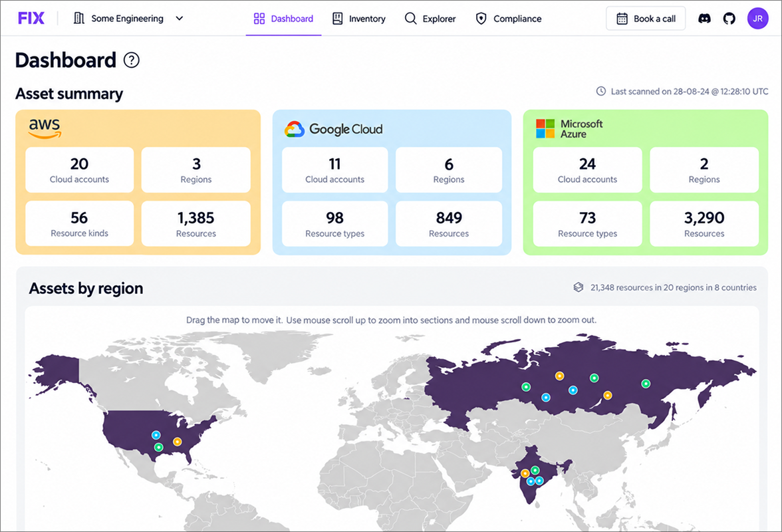The height and width of the screenshot is (532, 782).
Task: Click the Microsoft Azure logo
Action: pos(569,128)
